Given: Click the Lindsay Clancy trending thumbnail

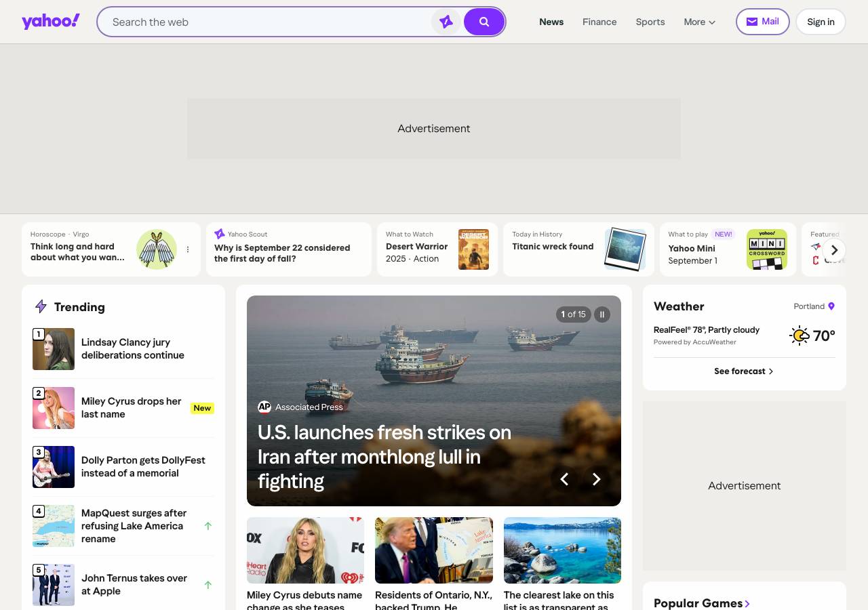Looking at the screenshot, I should coord(54,349).
